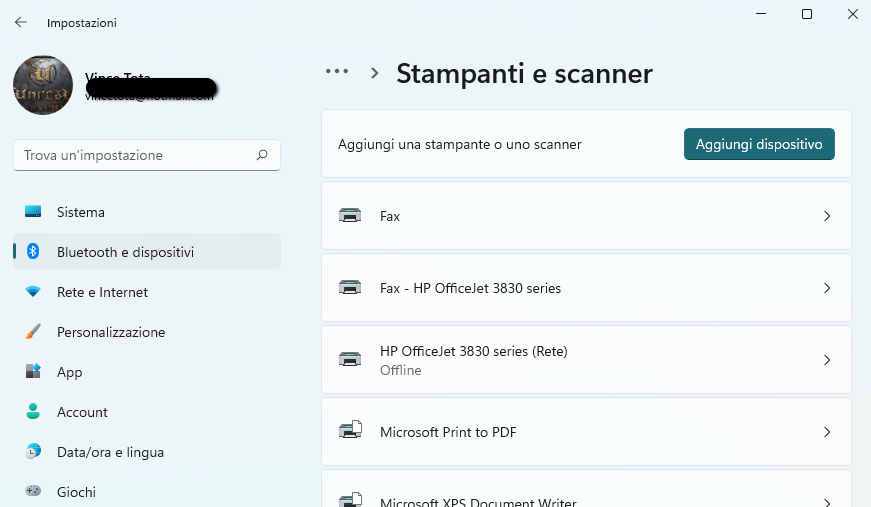Click the Data/ora globe clock icon

33,451
